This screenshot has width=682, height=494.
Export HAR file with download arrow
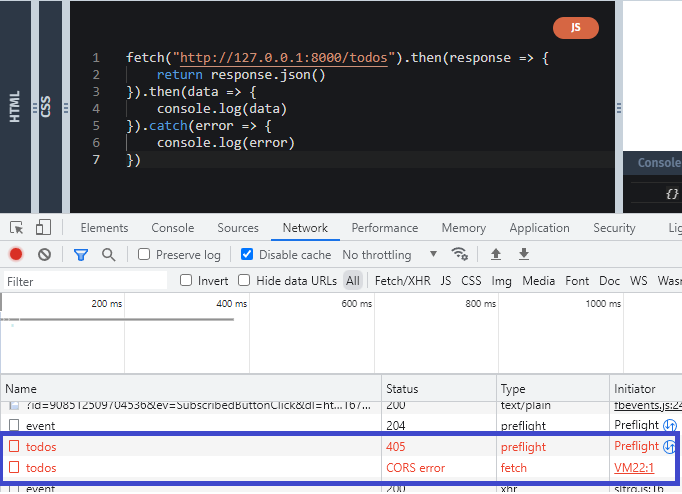524,254
